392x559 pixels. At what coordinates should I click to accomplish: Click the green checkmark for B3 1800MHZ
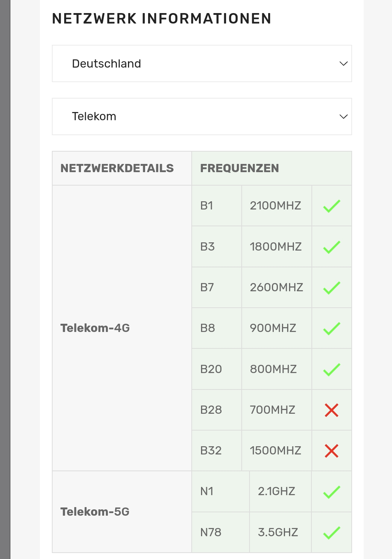click(x=332, y=247)
